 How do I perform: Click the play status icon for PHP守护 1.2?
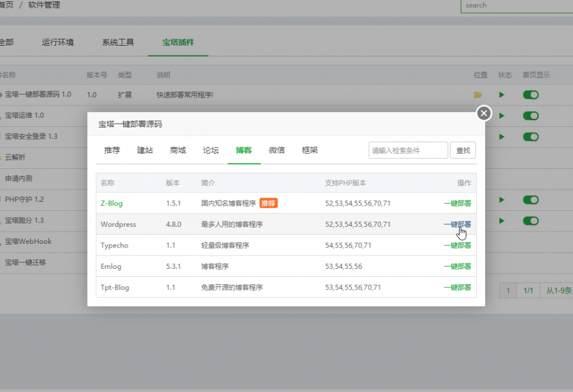(502, 200)
